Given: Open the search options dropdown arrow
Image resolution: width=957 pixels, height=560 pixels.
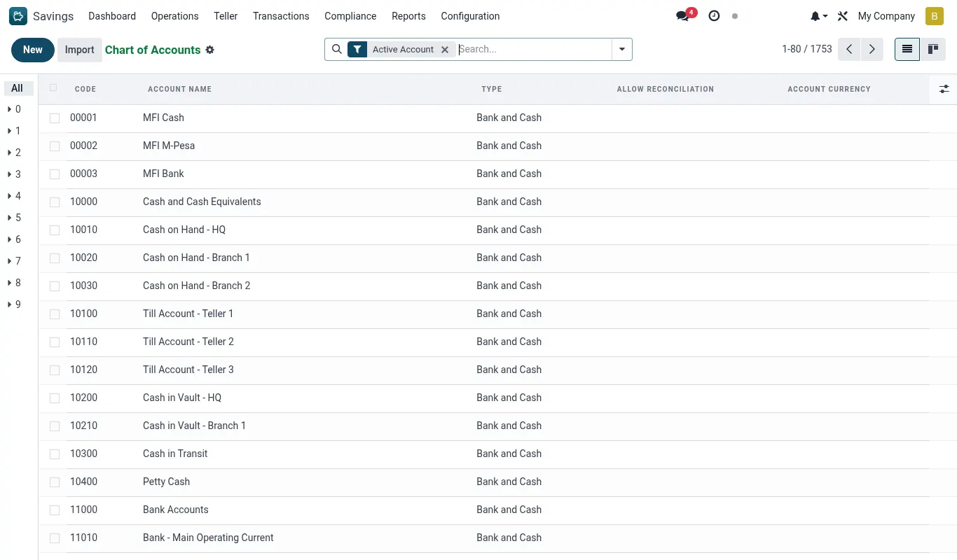Looking at the screenshot, I should click(x=622, y=50).
